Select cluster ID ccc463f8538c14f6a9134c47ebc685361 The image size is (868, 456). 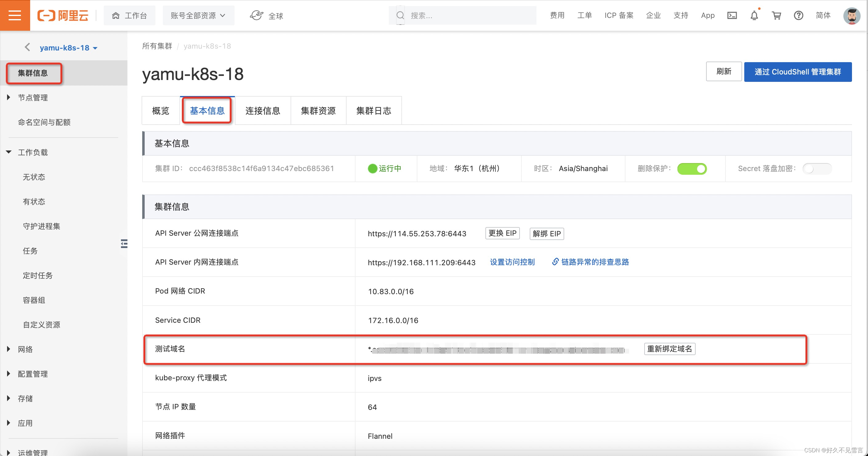tap(262, 168)
